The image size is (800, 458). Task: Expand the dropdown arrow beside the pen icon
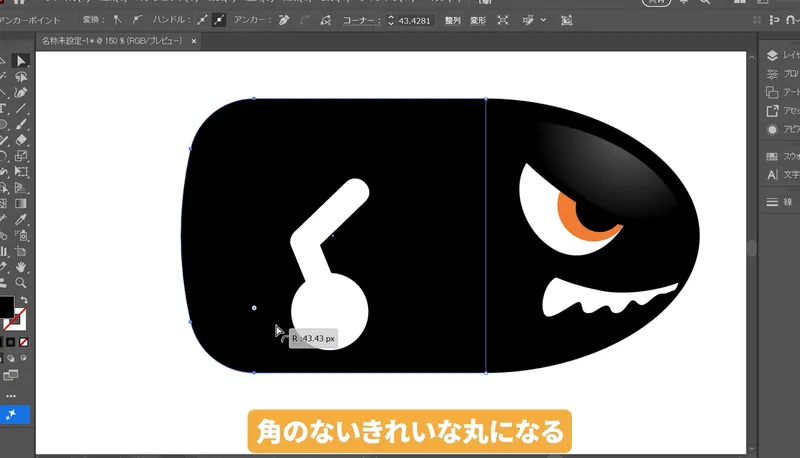544,19
